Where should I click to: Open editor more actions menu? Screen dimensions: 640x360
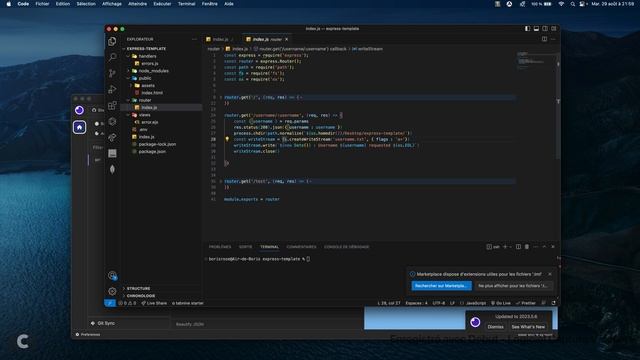click(553, 39)
